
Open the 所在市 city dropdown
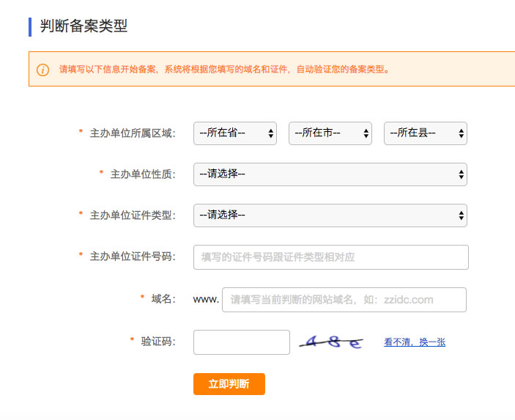click(x=330, y=133)
